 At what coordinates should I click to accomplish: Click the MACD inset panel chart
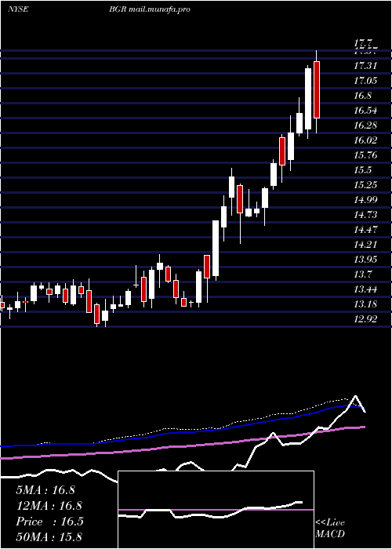pos(216,510)
